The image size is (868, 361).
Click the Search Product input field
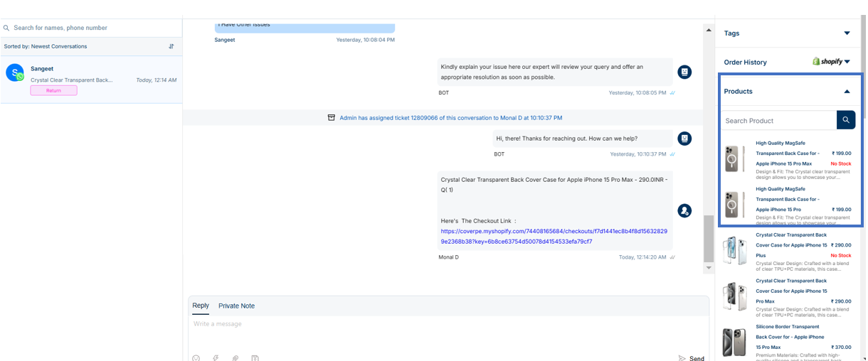click(x=779, y=120)
